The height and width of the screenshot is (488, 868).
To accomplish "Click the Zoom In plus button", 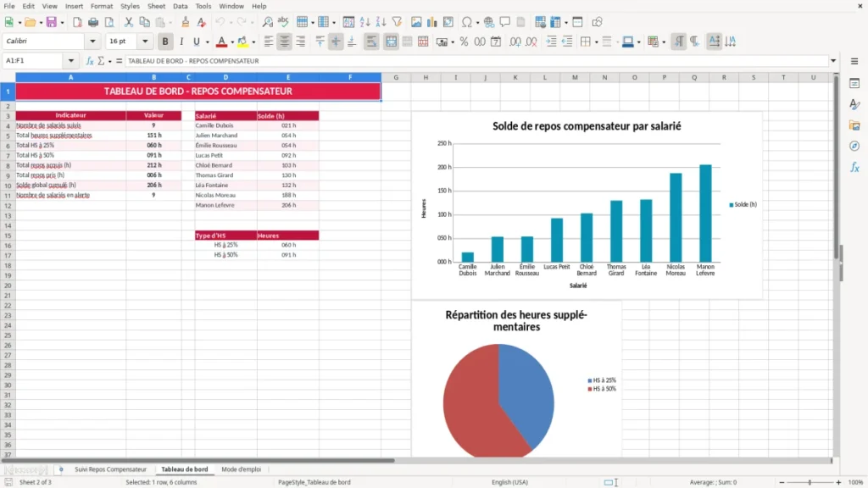I will (x=838, y=482).
